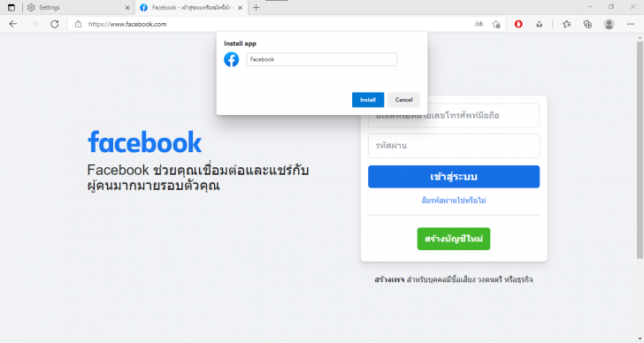This screenshot has height=343, width=644.
Task: Open the extensions icon beside Opera
Action: click(x=540, y=24)
